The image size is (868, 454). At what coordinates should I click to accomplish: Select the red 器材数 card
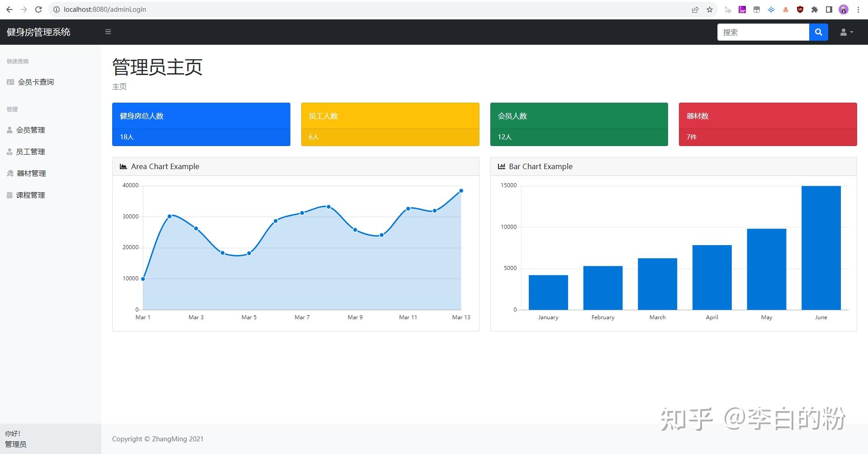point(768,124)
